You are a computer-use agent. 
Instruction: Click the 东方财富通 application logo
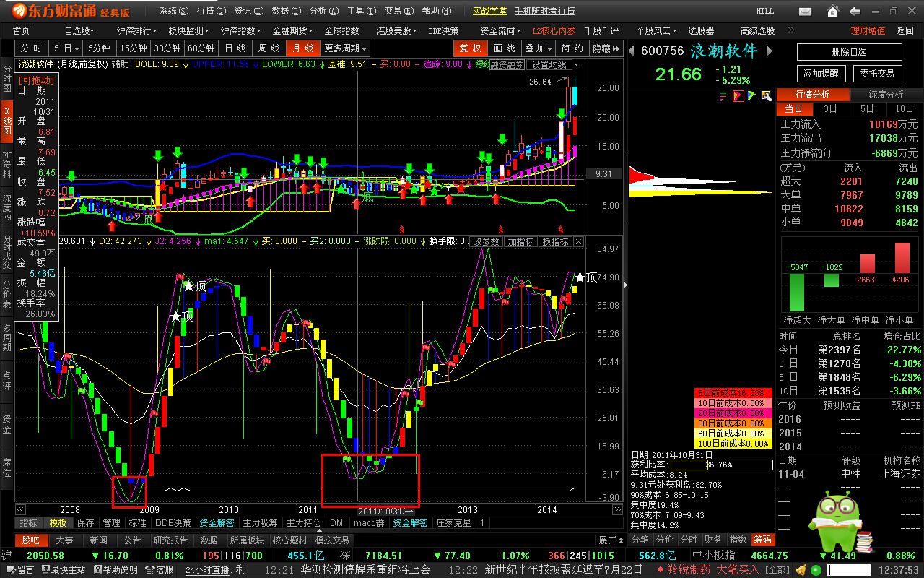pyautogui.click(x=70, y=11)
